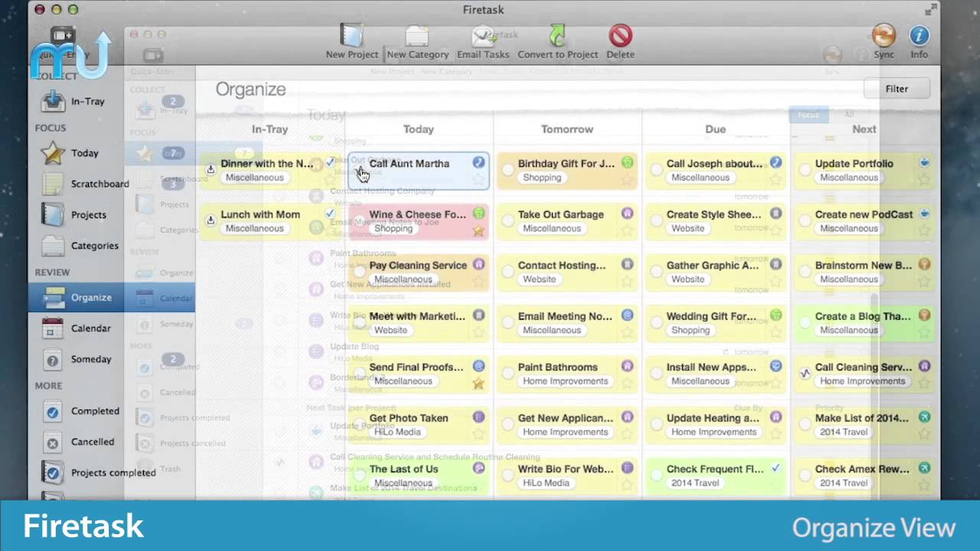Select Write Bio For Web... task
The height and width of the screenshot is (551, 980).
pyautogui.click(x=567, y=475)
